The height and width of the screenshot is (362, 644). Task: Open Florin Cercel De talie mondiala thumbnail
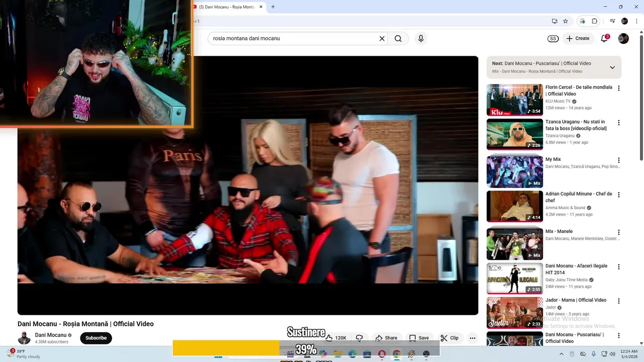tap(515, 100)
